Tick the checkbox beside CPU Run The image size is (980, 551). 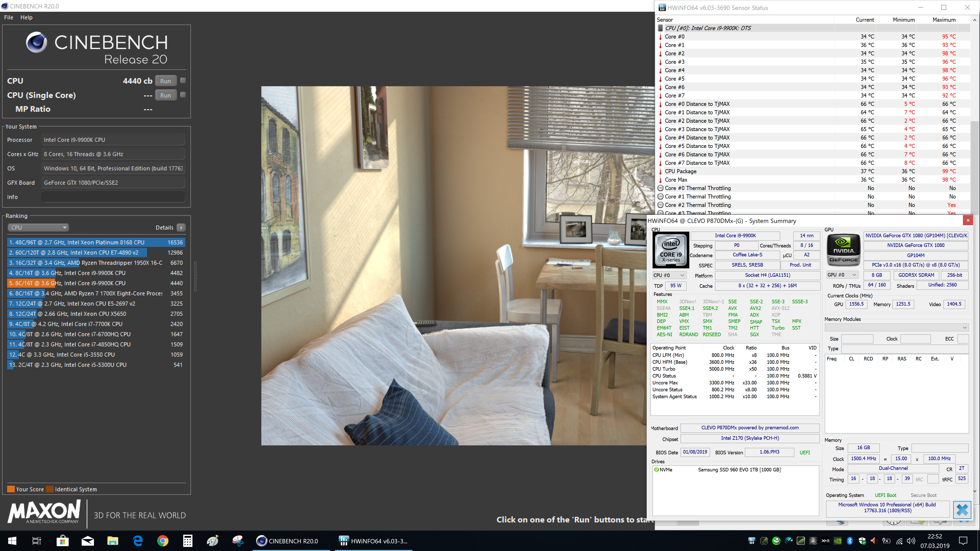click(x=183, y=81)
